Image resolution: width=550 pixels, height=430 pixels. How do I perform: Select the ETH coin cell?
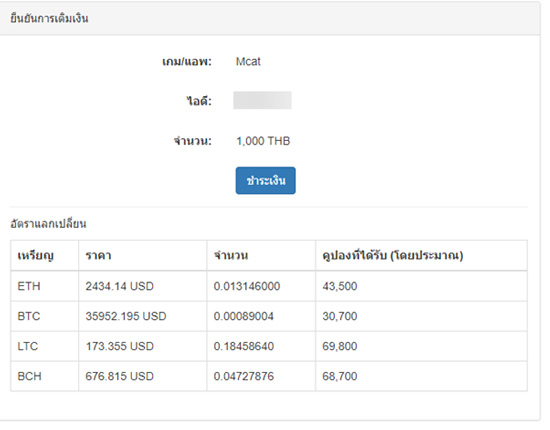(45, 286)
